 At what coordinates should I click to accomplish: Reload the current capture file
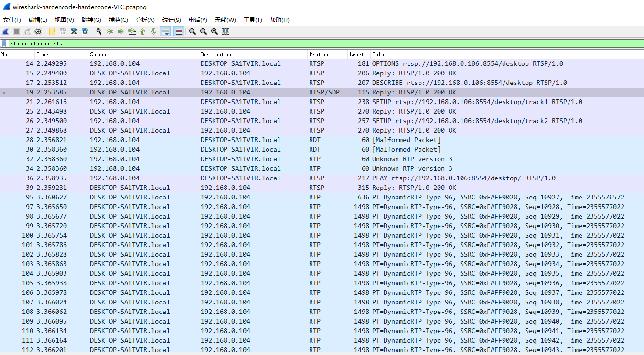click(x=85, y=31)
